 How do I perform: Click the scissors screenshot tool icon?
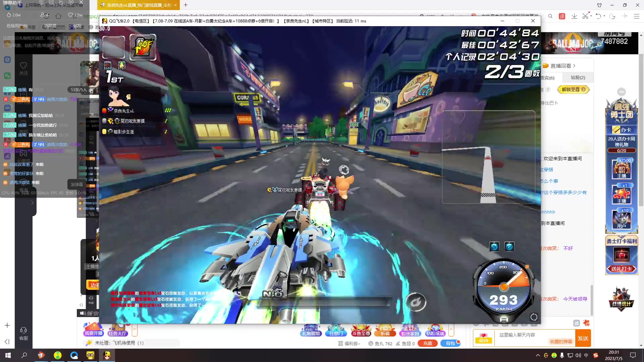click(585, 16)
